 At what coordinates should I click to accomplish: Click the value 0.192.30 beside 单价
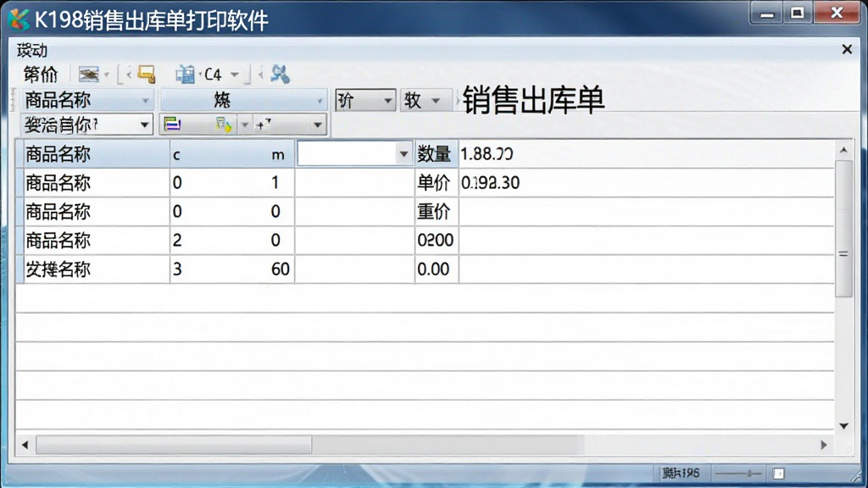pyautogui.click(x=490, y=183)
